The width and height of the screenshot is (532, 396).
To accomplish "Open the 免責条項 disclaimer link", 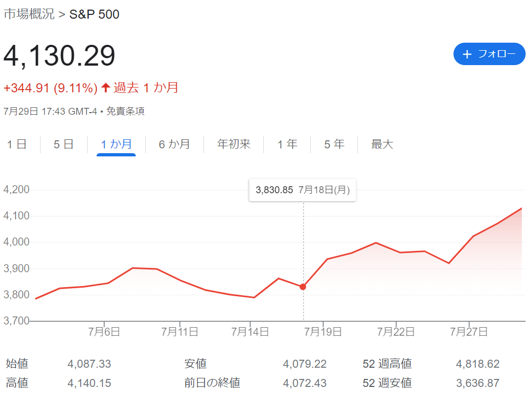I will tap(126, 111).
